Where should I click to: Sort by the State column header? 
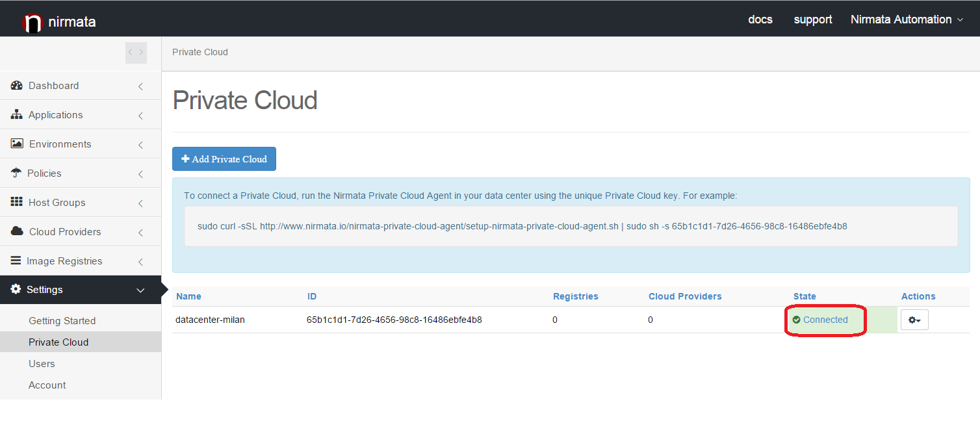pyautogui.click(x=805, y=296)
